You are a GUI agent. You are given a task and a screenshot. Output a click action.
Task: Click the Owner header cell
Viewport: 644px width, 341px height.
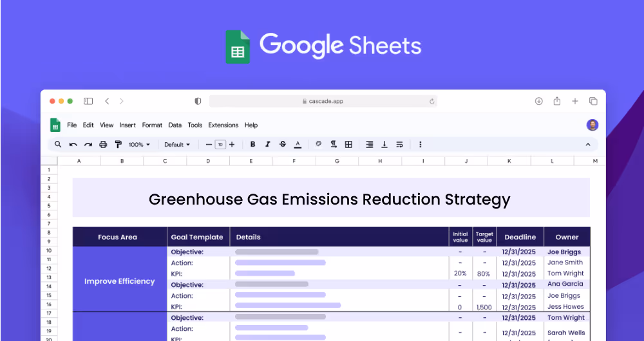[567, 237]
